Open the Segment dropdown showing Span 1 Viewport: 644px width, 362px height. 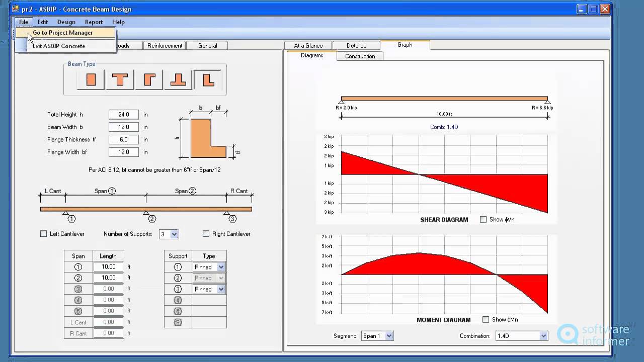tap(389, 336)
